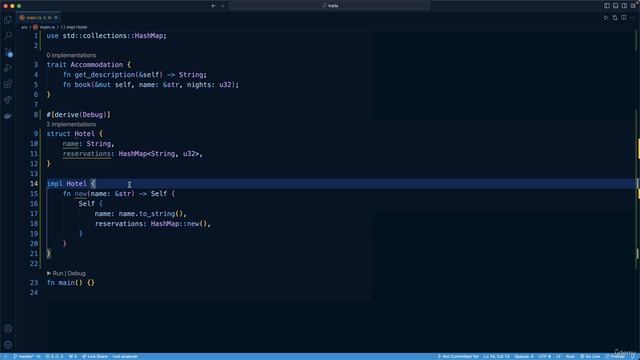Open the editor More Actions menu
This screenshot has width=640, height=360.
[633, 18]
